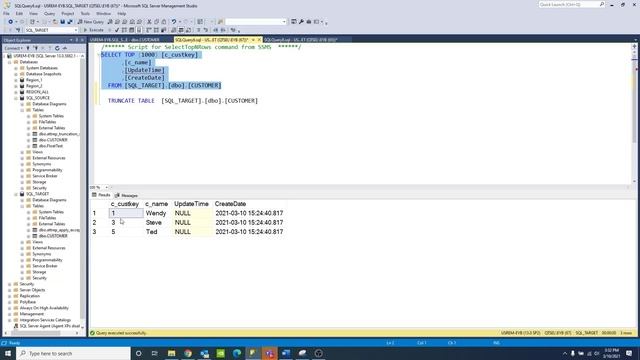The image size is (640, 360).
Task: Open the Tools menu
Action: coord(85,13)
